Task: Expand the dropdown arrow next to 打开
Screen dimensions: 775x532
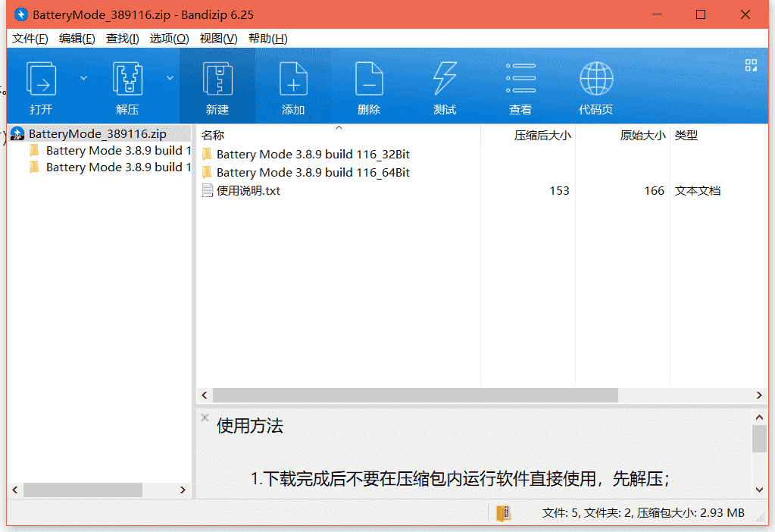Action: coord(83,78)
